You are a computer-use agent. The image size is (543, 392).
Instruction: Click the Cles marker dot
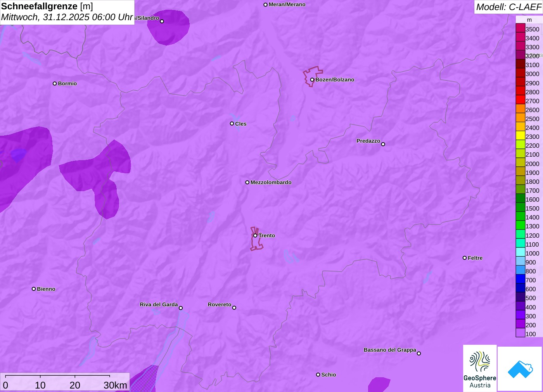pos(232,124)
